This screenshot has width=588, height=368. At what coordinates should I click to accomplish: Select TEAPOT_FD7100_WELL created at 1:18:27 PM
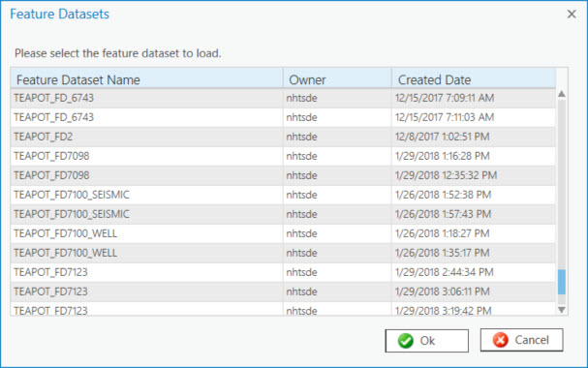click(x=283, y=233)
